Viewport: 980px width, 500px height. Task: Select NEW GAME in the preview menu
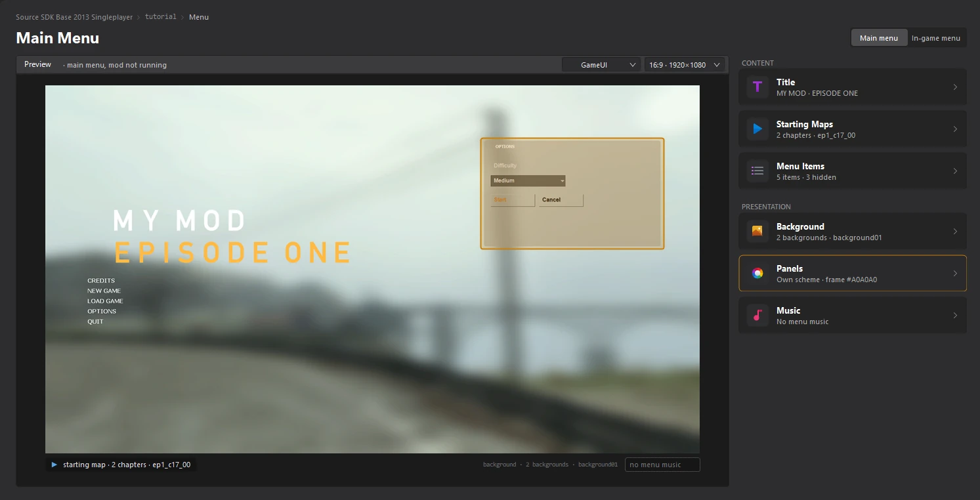coord(104,291)
